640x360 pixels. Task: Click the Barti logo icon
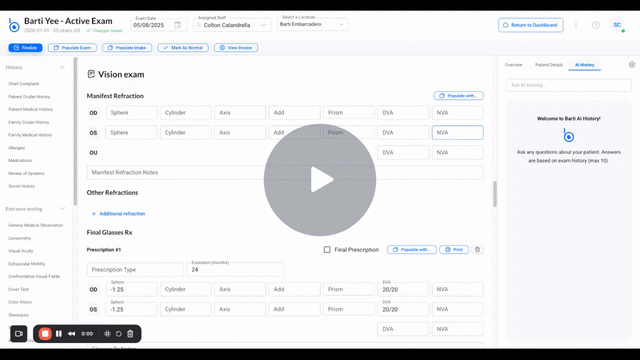pyautogui.click(x=14, y=25)
